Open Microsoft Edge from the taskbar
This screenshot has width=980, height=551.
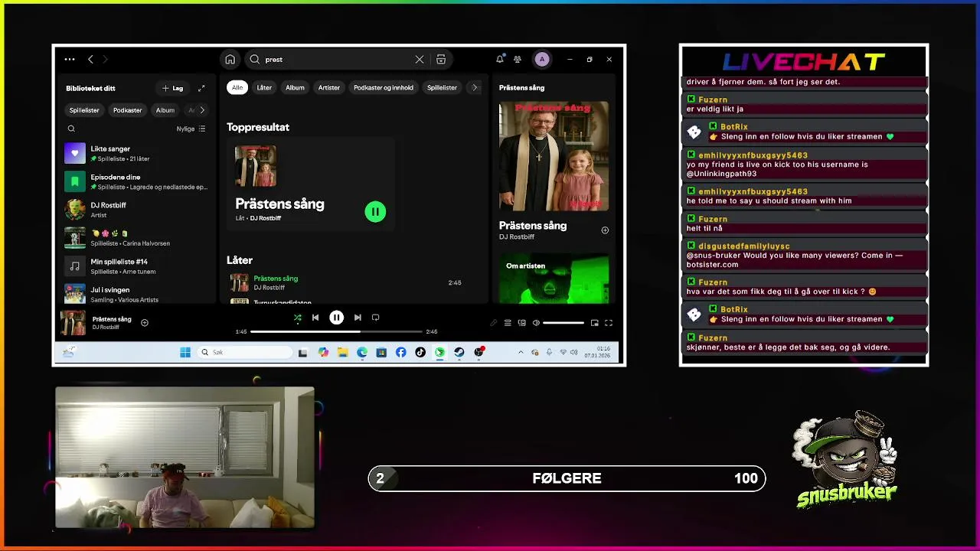362,352
